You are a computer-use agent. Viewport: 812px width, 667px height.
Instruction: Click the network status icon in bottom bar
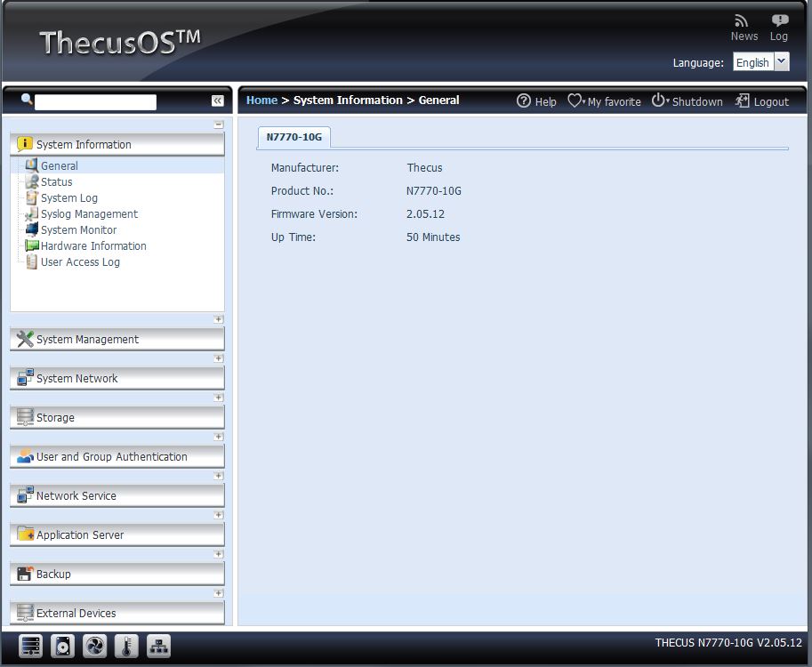158,646
